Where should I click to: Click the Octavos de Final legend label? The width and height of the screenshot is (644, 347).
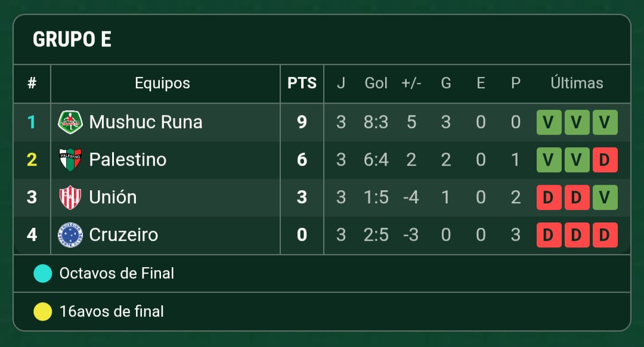click(x=117, y=274)
